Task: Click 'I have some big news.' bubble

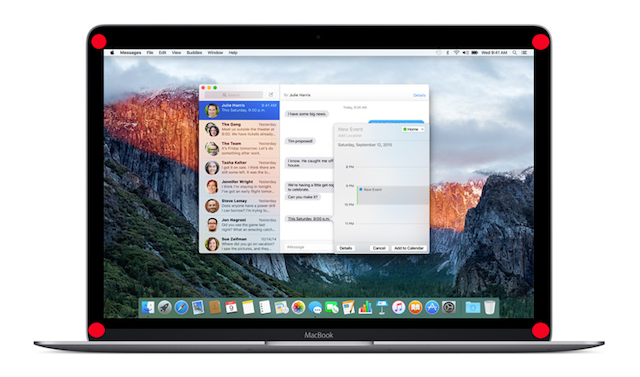Action: click(x=307, y=114)
